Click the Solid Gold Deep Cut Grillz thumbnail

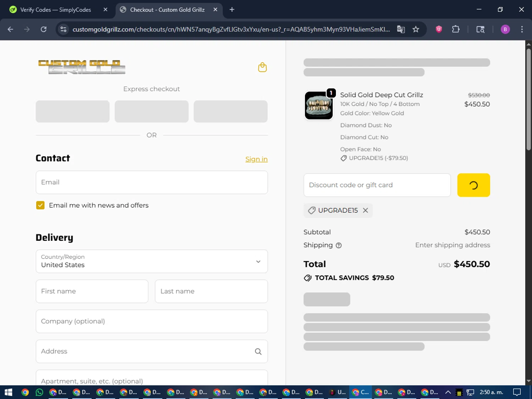pyautogui.click(x=318, y=106)
